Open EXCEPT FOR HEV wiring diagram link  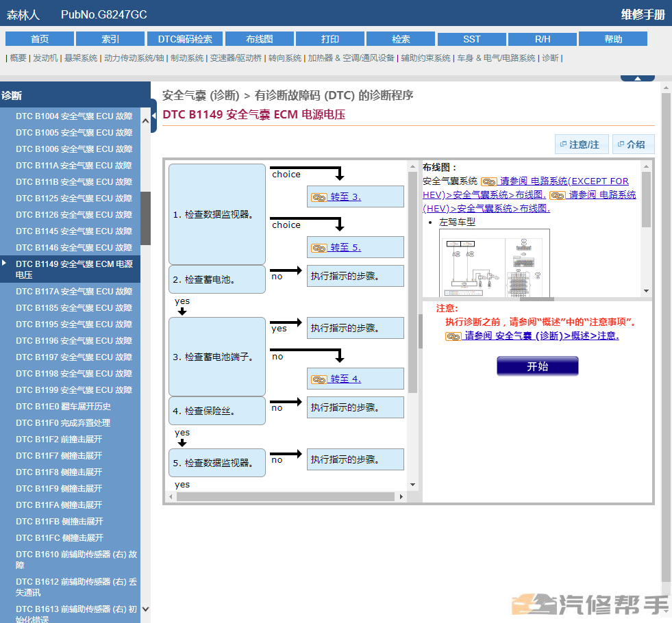tap(564, 181)
